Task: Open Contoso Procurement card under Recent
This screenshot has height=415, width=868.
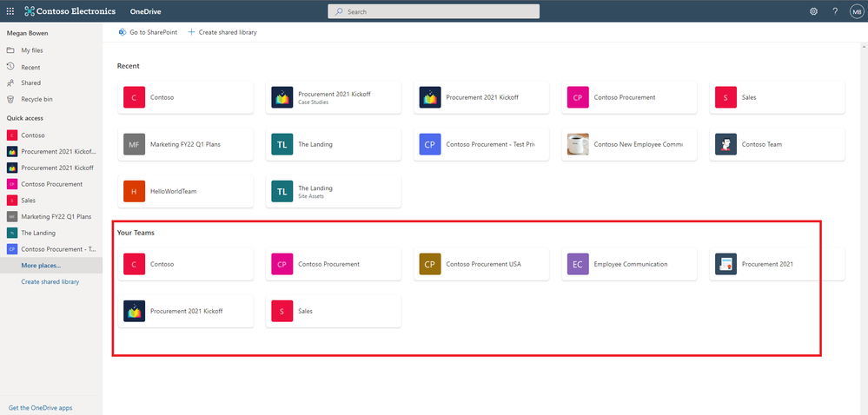Action: (x=629, y=97)
